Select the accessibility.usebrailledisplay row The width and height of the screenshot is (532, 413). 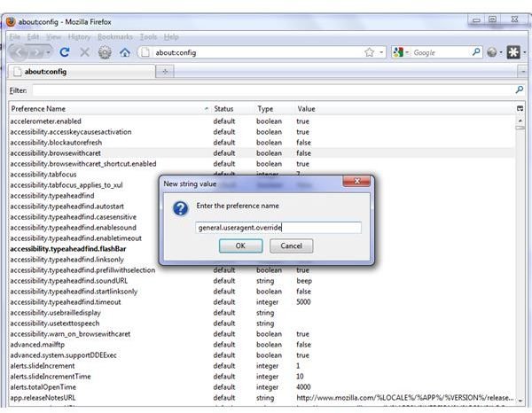[x=262, y=313]
